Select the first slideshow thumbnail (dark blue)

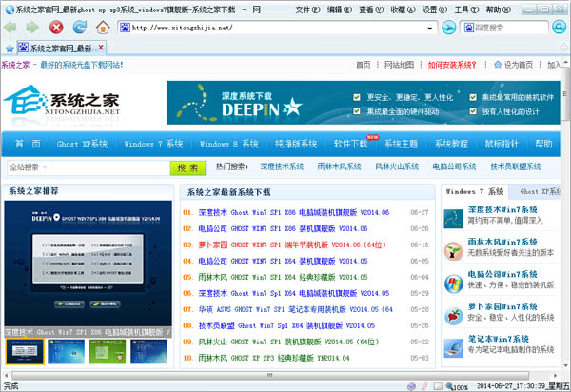pyautogui.click(x=25, y=351)
